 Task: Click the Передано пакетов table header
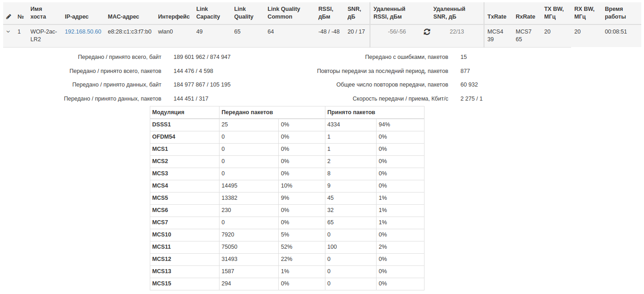tap(247, 112)
